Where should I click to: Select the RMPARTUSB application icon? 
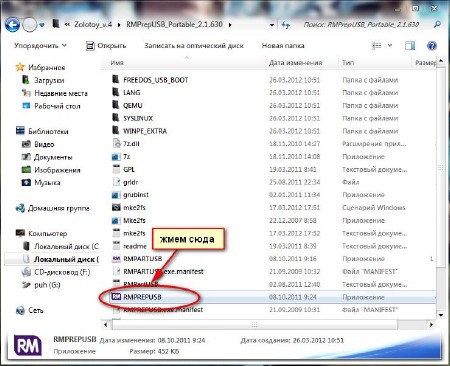tap(116, 259)
